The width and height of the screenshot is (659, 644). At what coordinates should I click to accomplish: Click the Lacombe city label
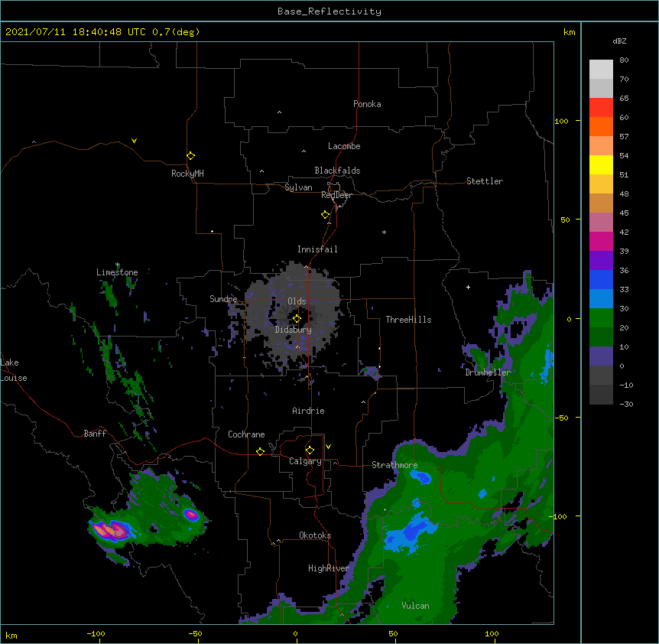coord(344,146)
